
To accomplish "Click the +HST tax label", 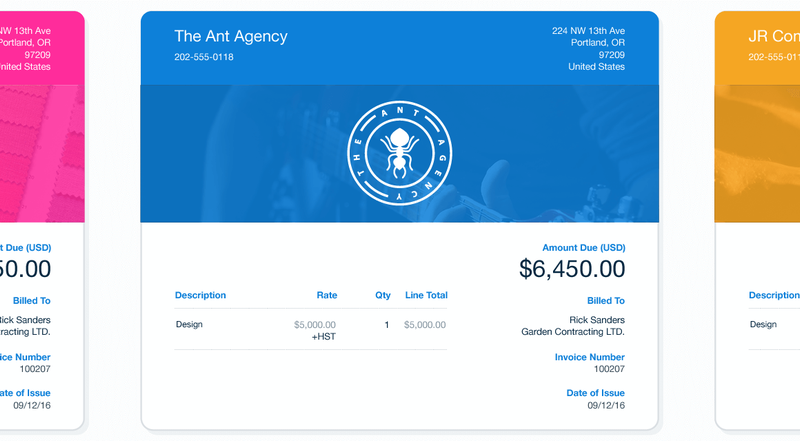I will click(324, 338).
